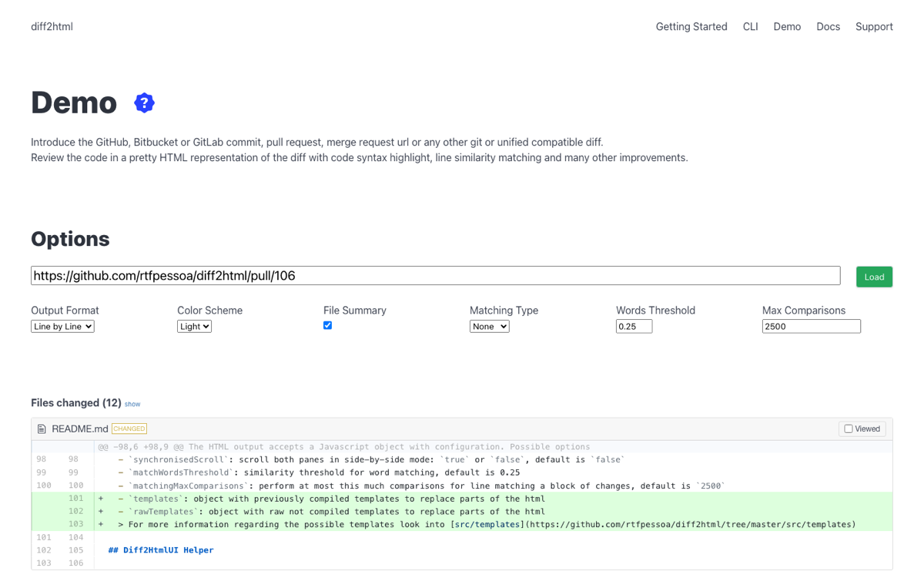
Task: Click the '## Diff2HtmlUI Helper' diff line
Action: click(493, 550)
